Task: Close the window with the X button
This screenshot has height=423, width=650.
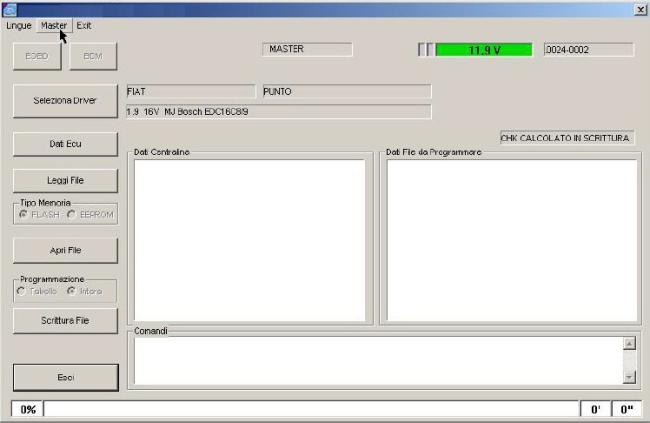Action: tap(639, 9)
